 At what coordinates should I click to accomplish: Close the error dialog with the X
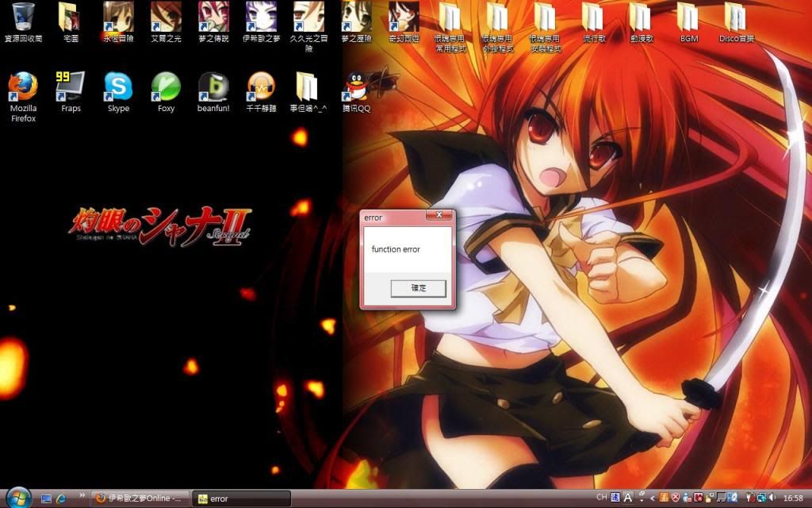point(439,214)
